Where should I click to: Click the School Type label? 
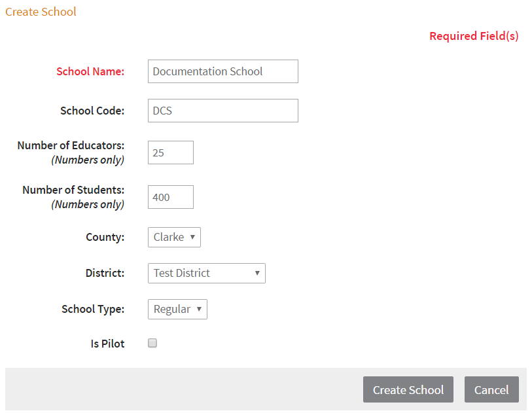click(x=93, y=309)
